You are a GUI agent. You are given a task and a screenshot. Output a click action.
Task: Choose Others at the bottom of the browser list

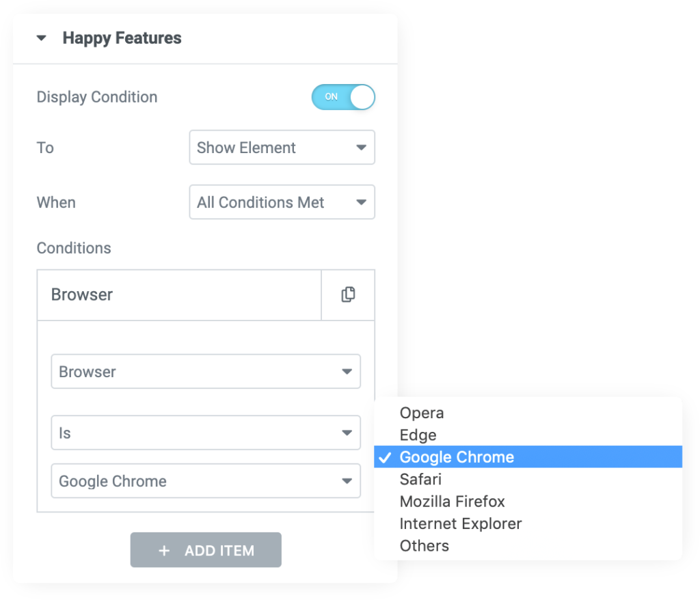coord(424,545)
